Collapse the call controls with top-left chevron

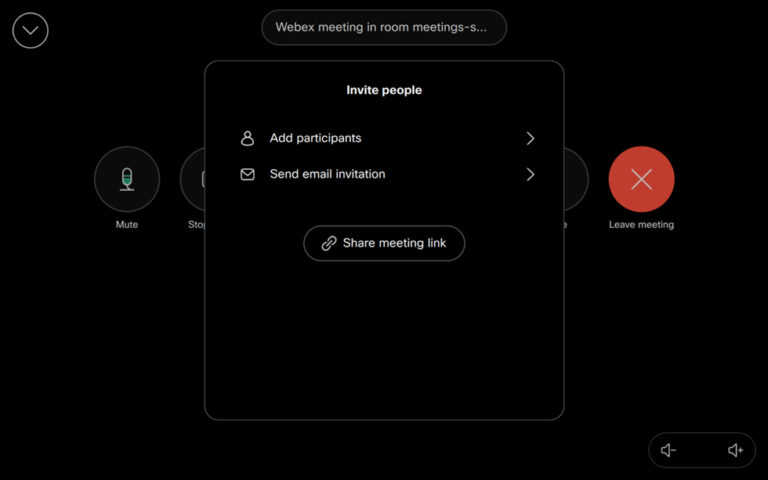point(30,30)
